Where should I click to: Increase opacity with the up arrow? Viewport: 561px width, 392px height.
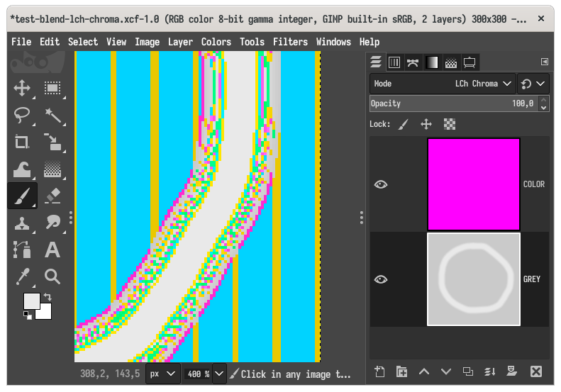click(544, 100)
